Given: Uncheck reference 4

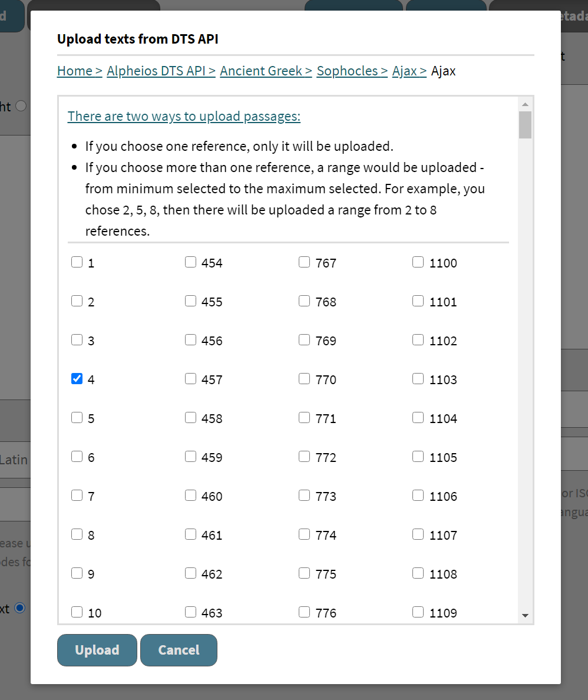Looking at the screenshot, I should (77, 378).
